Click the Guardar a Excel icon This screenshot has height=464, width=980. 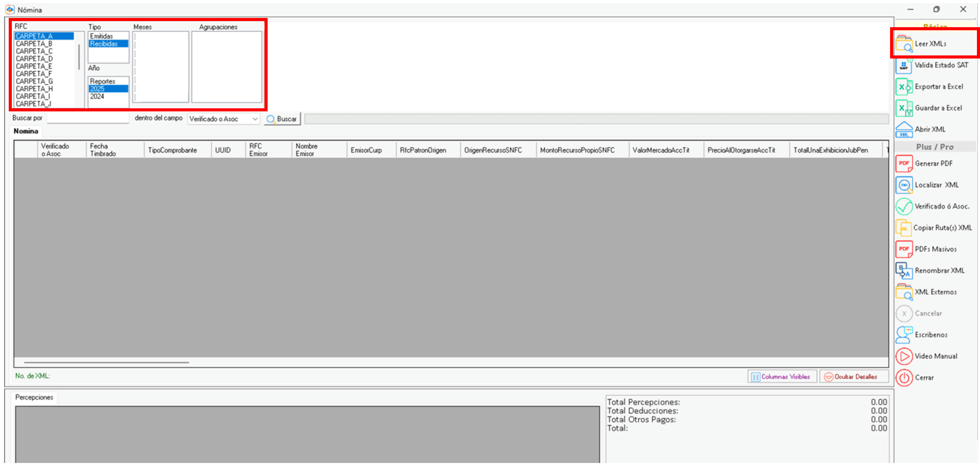[904, 108]
